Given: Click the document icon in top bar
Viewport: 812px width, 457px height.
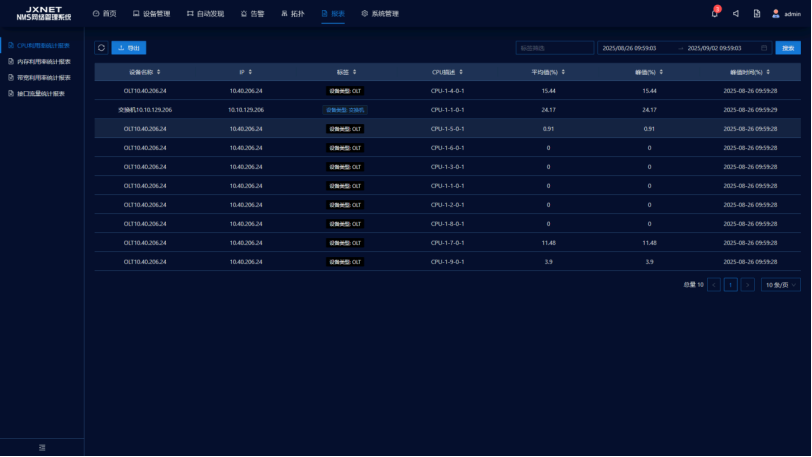Looking at the screenshot, I should click(756, 14).
